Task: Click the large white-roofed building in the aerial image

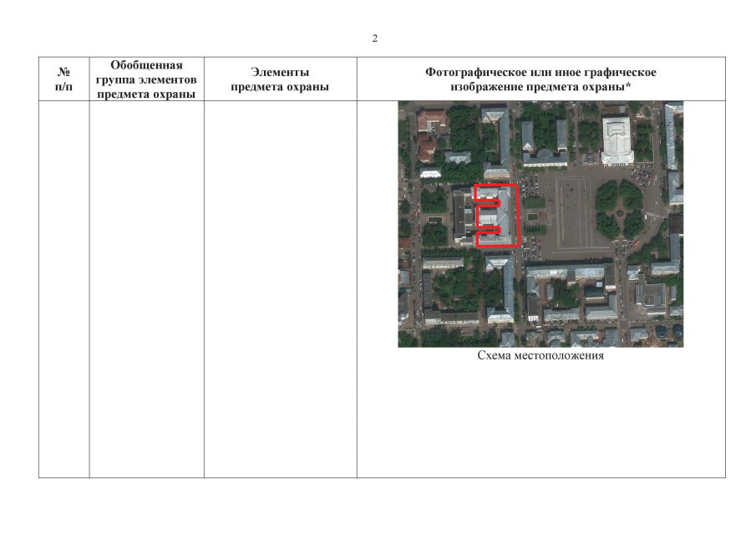Action: 616,139
